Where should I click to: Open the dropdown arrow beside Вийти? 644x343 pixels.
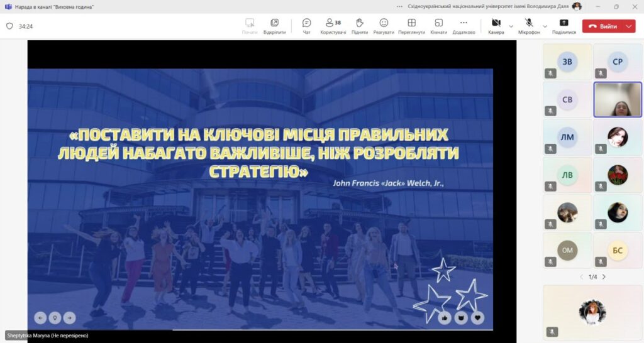click(628, 26)
